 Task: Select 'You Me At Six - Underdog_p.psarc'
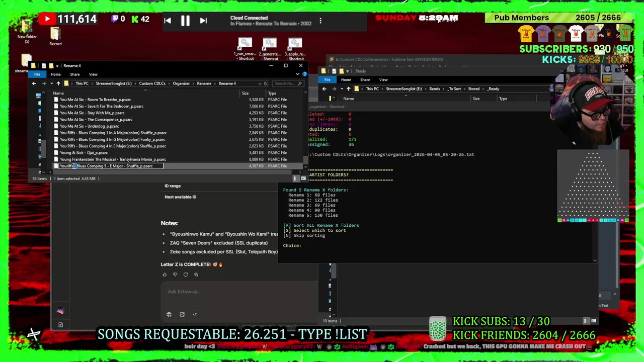pos(90,126)
